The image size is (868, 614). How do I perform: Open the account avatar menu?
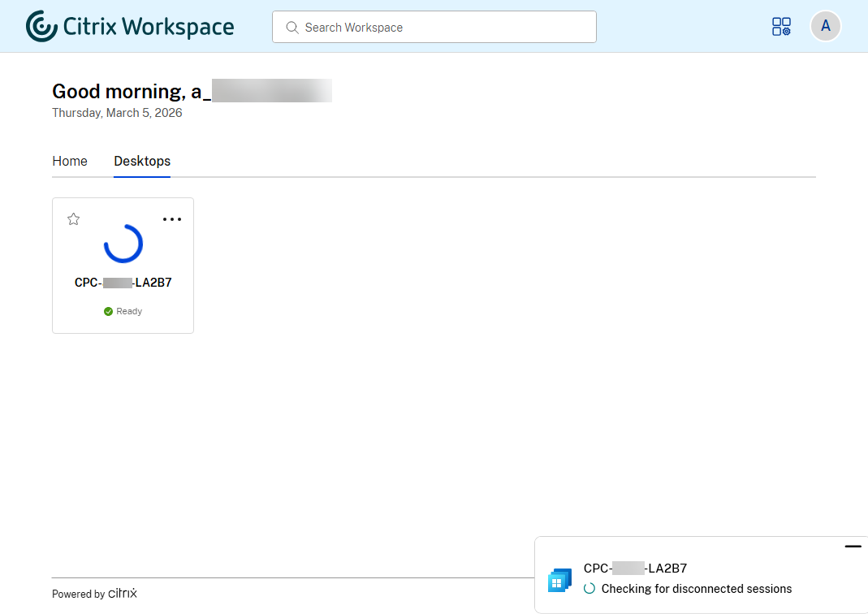click(825, 26)
